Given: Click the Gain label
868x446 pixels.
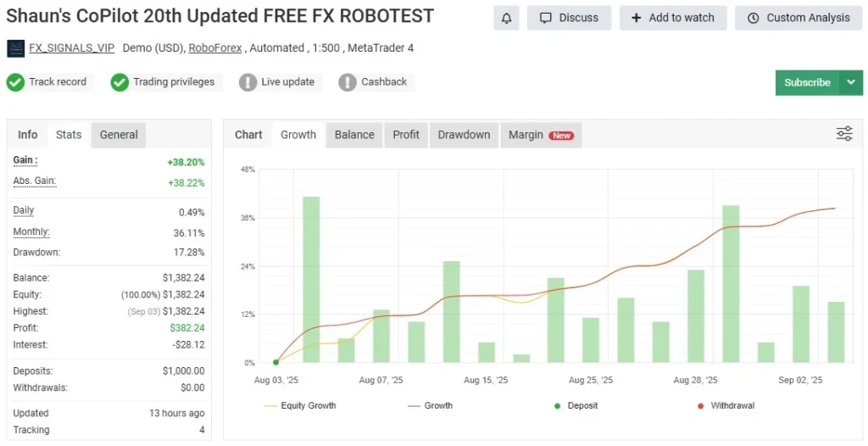Looking at the screenshot, I should [x=25, y=160].
